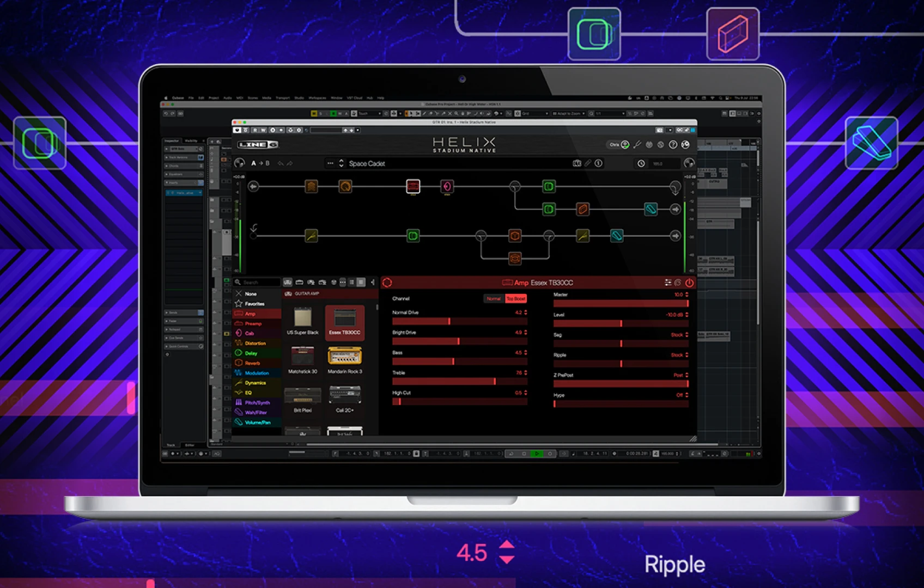Choose the Matchstick 30 amp model
This screenshot has height=588, width=924.
302,360
